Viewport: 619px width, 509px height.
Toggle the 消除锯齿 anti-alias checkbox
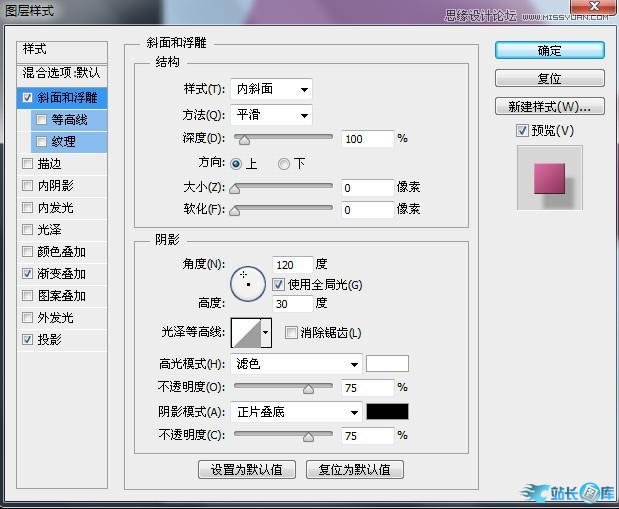(291, 333)
